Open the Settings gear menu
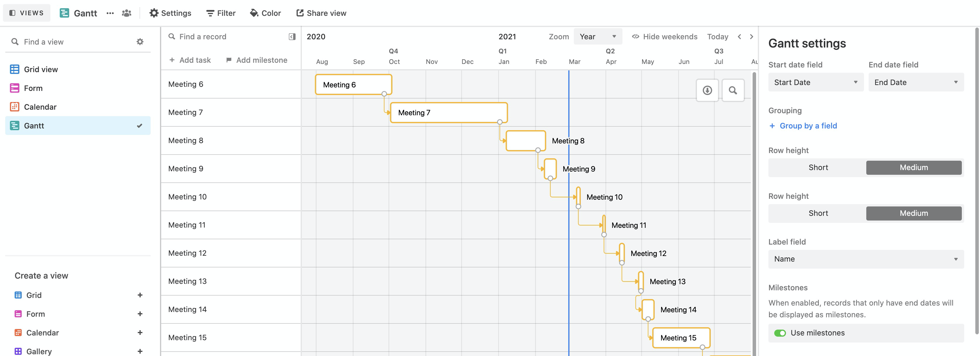980x356 pixels. click(170, 13)
